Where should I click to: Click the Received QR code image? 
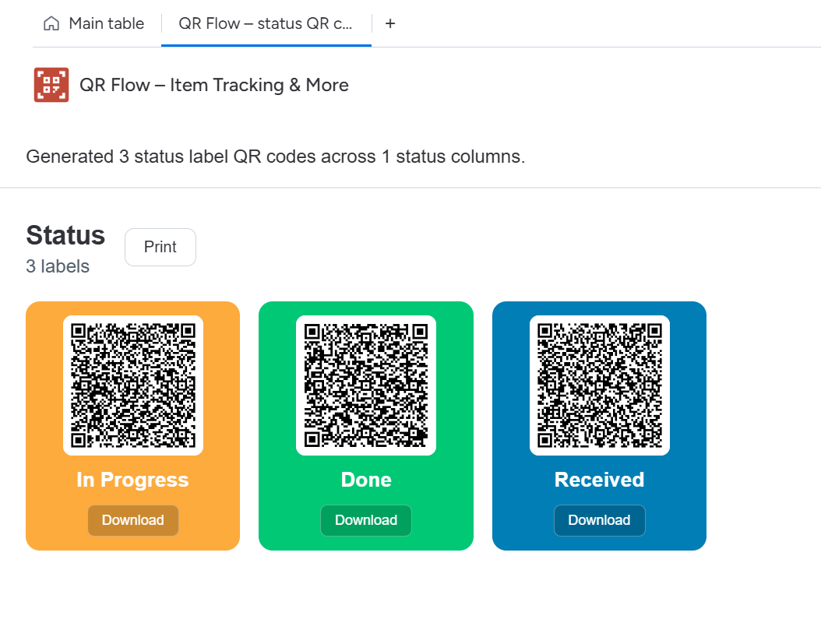599,385
